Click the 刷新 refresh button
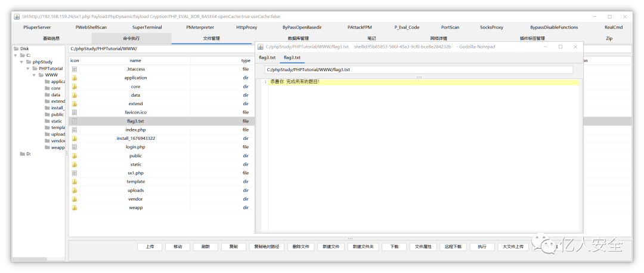Screen dimensions: 644x273 click(205, 247)
